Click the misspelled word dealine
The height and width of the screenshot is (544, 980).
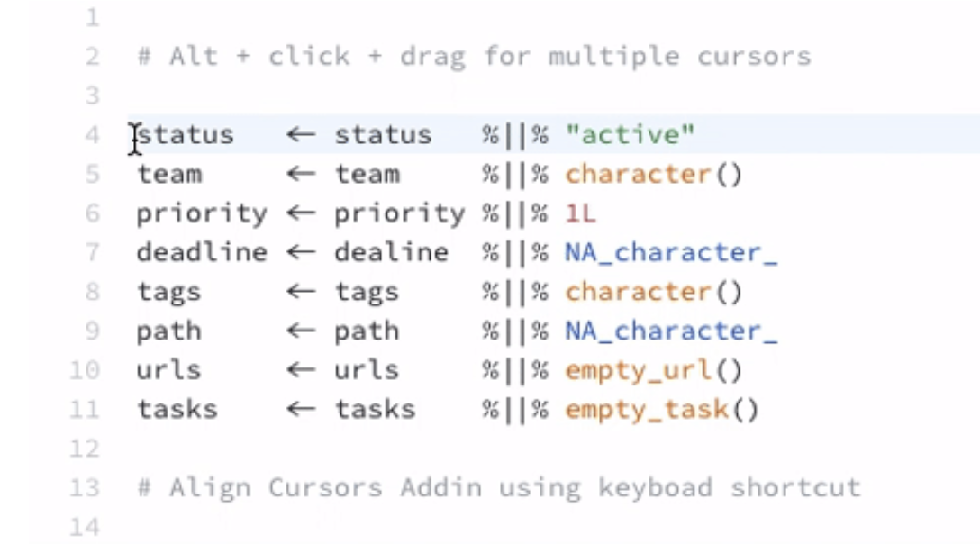point(391,252)
